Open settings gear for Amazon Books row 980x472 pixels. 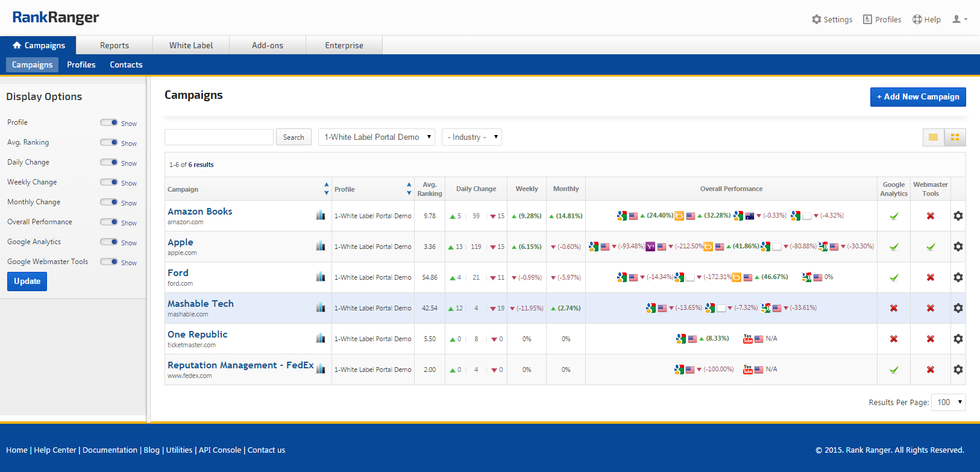pyautogui.click(x=958, y=216)
